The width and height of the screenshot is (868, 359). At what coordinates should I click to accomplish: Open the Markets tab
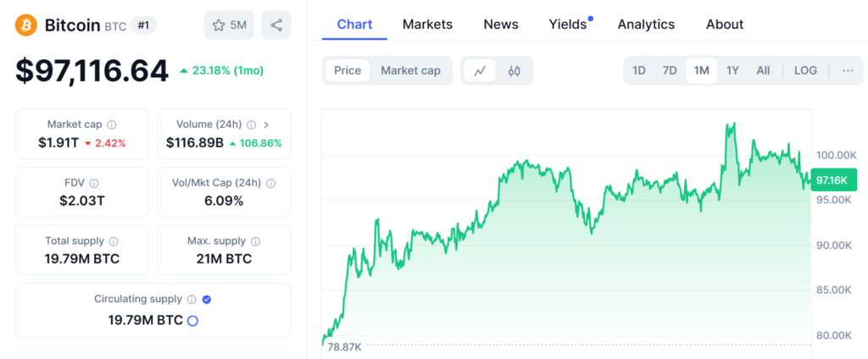point(427,25)
